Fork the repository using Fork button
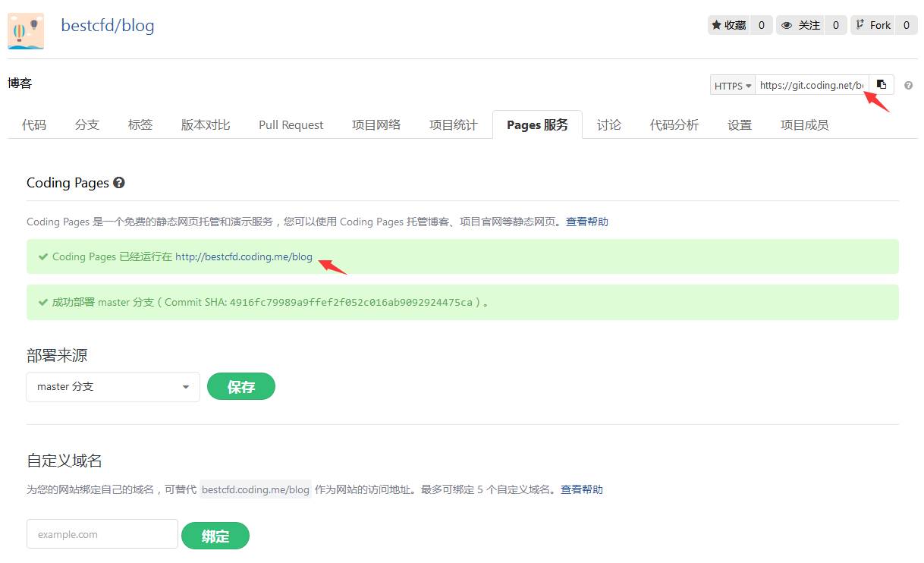924x563 pixels. pyautogui.click(x=873, y=25)
